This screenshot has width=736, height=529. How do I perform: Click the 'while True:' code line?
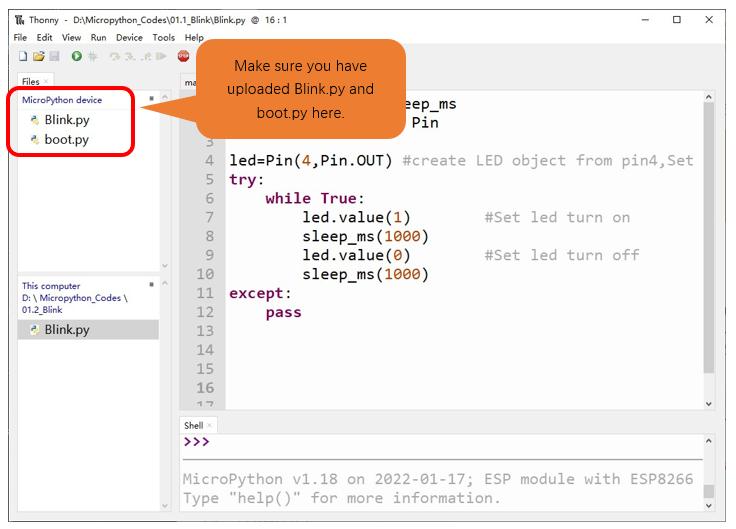pyautogui.click(x=315, y=199)
